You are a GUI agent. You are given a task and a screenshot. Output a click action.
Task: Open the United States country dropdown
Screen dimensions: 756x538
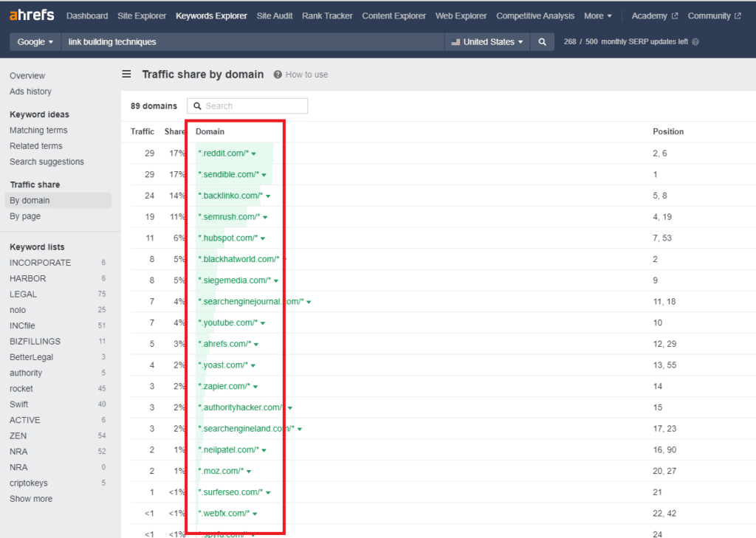pos(487,42)
